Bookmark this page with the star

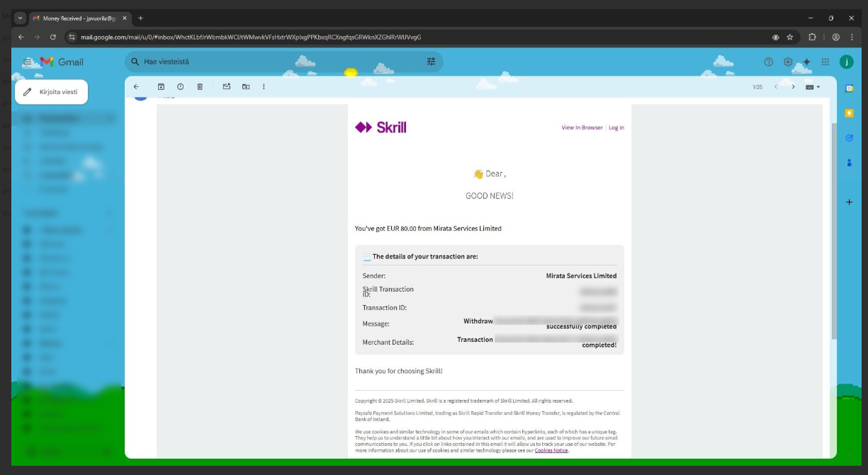[x=789, y=37]
